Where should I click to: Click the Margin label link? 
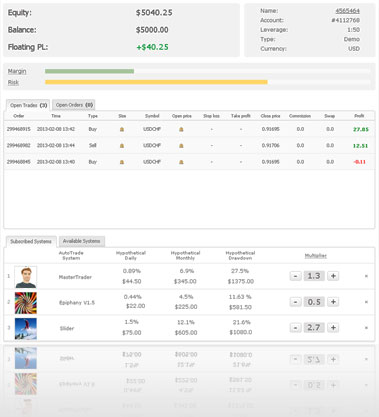point(17,71)
